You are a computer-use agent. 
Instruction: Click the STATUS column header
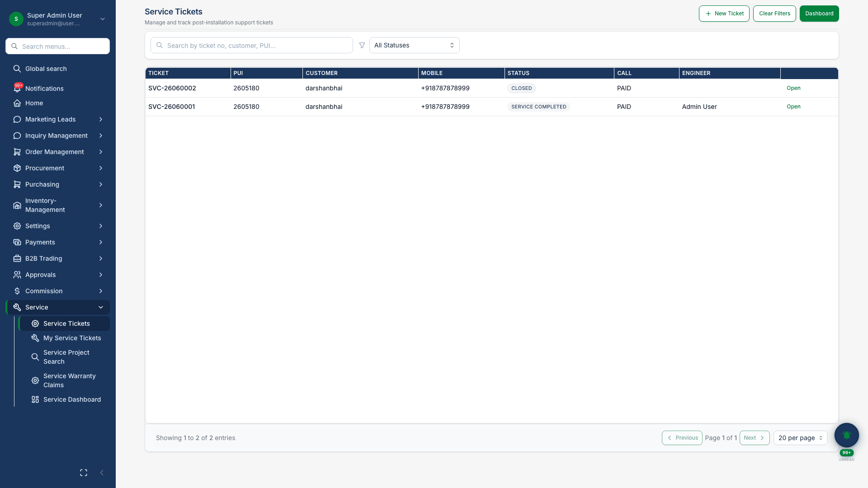coord(559,73)
